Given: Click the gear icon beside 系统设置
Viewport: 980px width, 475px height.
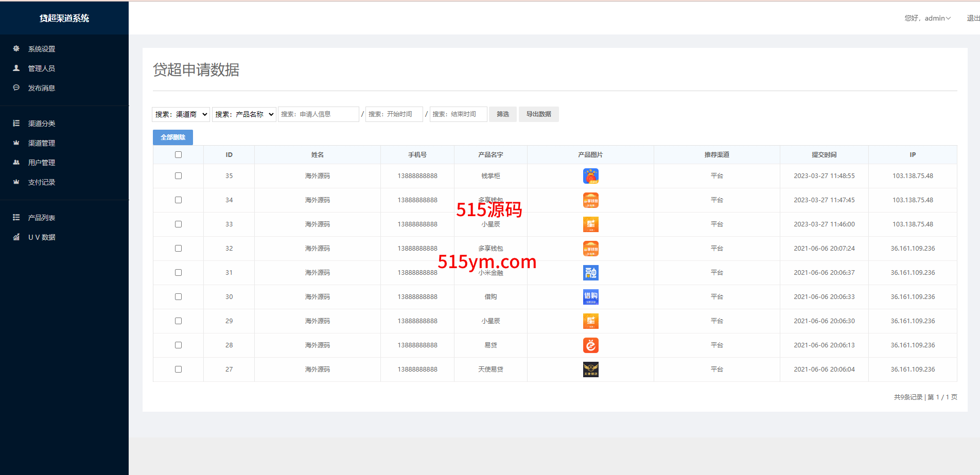Looking at the screenshot, I should 16,49.
